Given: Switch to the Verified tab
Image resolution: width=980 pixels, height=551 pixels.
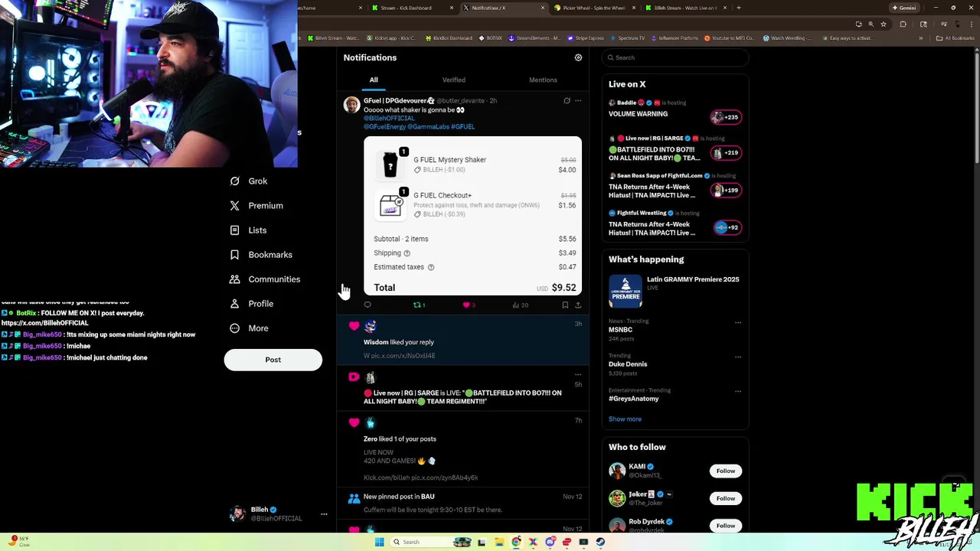Looking at the screenshot, I should pos(453,80).
